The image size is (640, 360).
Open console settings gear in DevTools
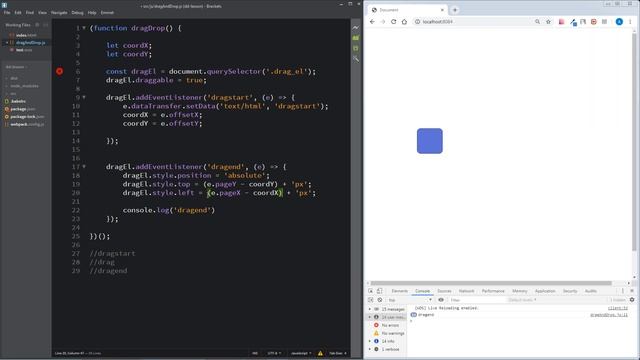(632, 300)
